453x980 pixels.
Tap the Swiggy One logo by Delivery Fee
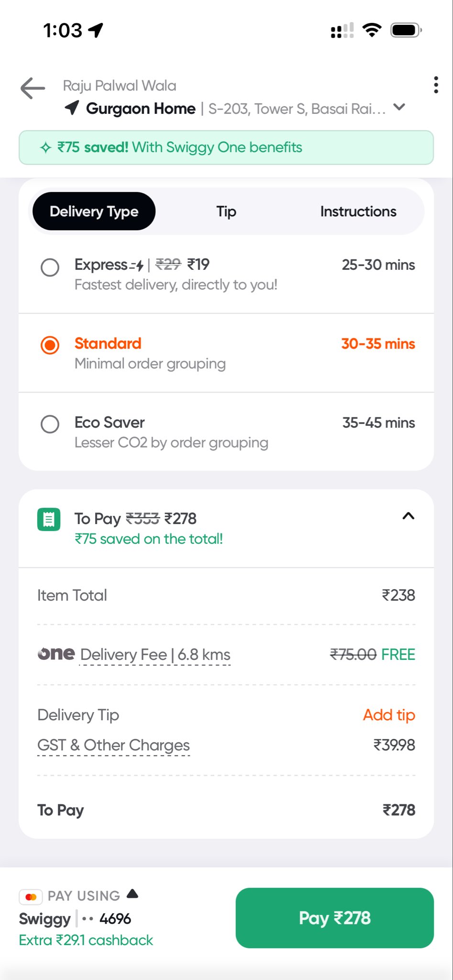(x=56, y=654)
